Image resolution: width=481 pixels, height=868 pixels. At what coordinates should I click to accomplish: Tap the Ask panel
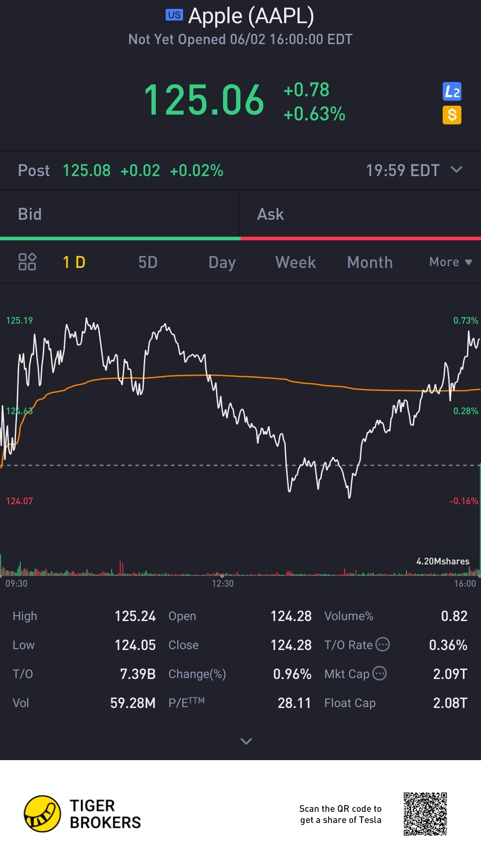click(360, 214)
